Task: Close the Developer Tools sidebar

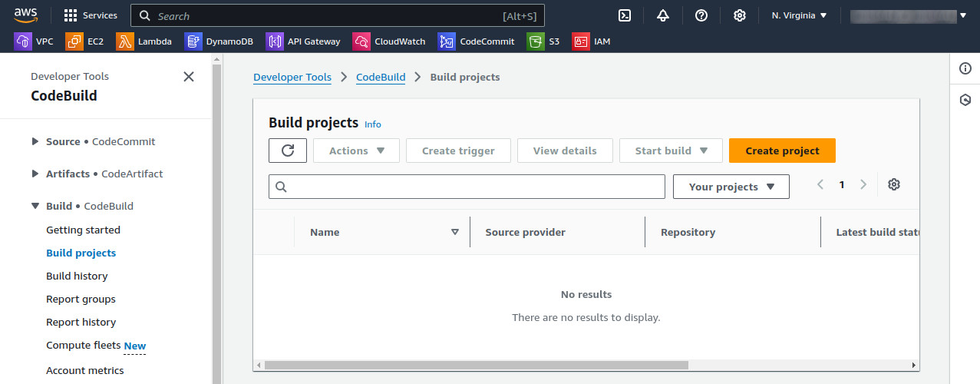Action: point(189,77)
